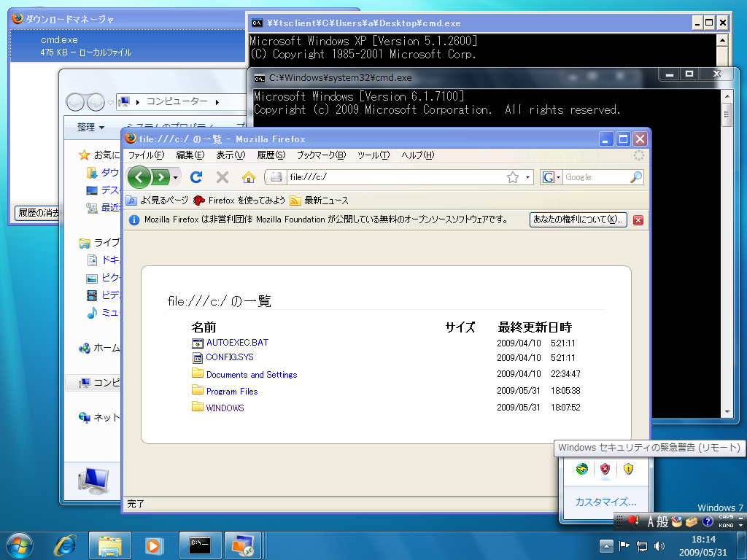This screenshot has height=560, width=747.
Task: Select the network item in Explorer sidebar
Action: pyautogui.click(x=99, y=418)
